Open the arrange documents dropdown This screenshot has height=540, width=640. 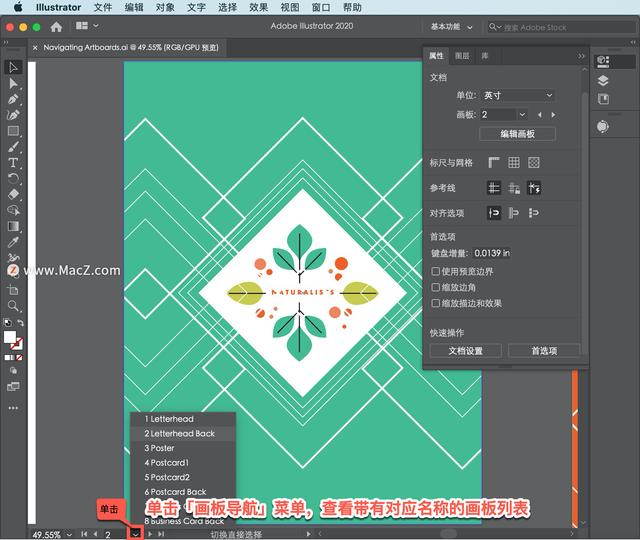click(87, 26)
